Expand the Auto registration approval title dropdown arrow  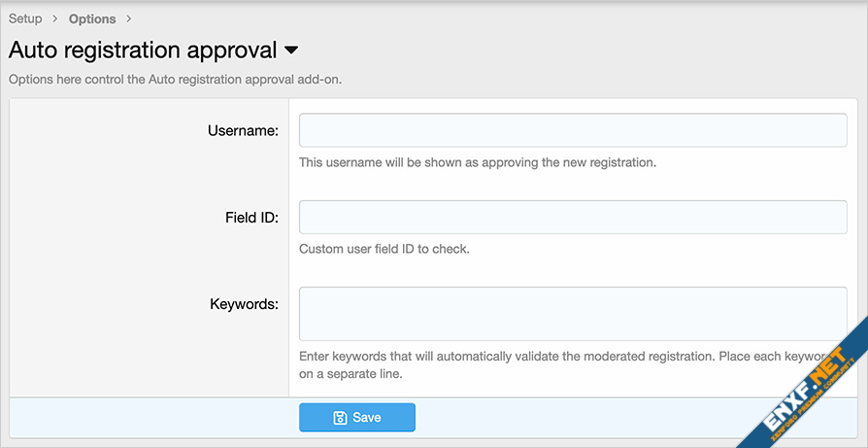coord(291,50)
